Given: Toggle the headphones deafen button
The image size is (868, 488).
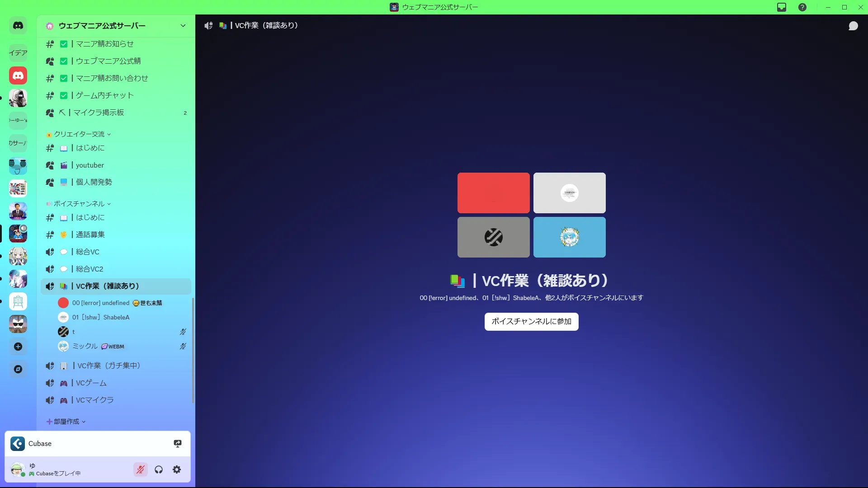Looking at the screenshot, I should pyautogui.click(x=159, y=469).
